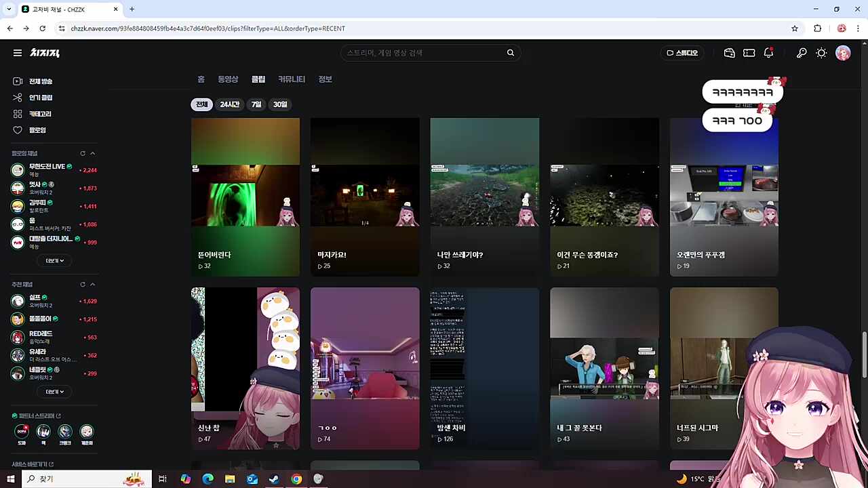Expand 더보기 under 추천 채널
Image resolution: width=868 pixels, height=488 pixels.
(x=54, y=392)
